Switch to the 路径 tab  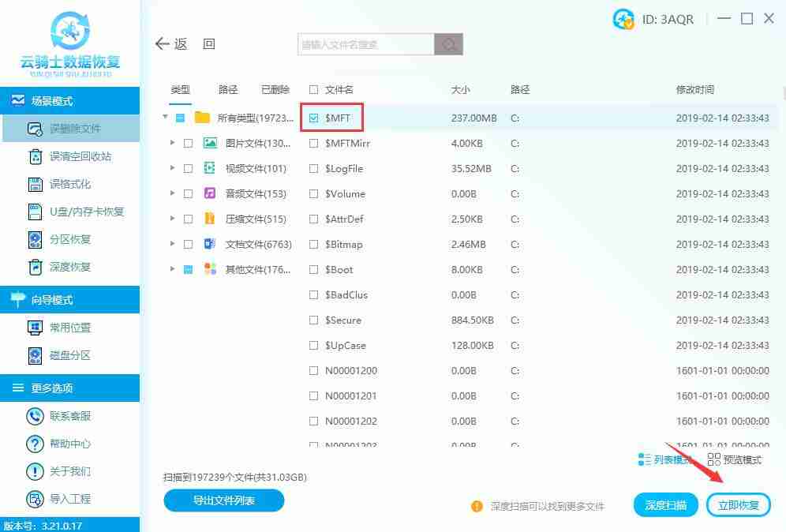[228, 90]
